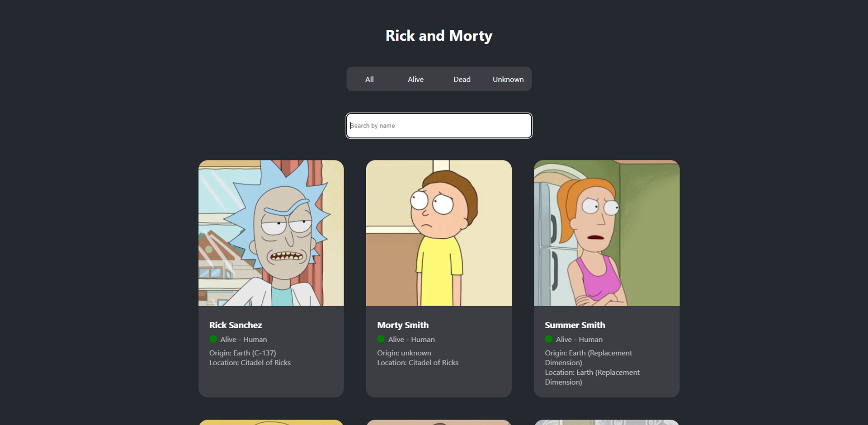Open Morty Smith's portrait image
868x425 pixels.
pyautogui.click(x=439, y=233)
